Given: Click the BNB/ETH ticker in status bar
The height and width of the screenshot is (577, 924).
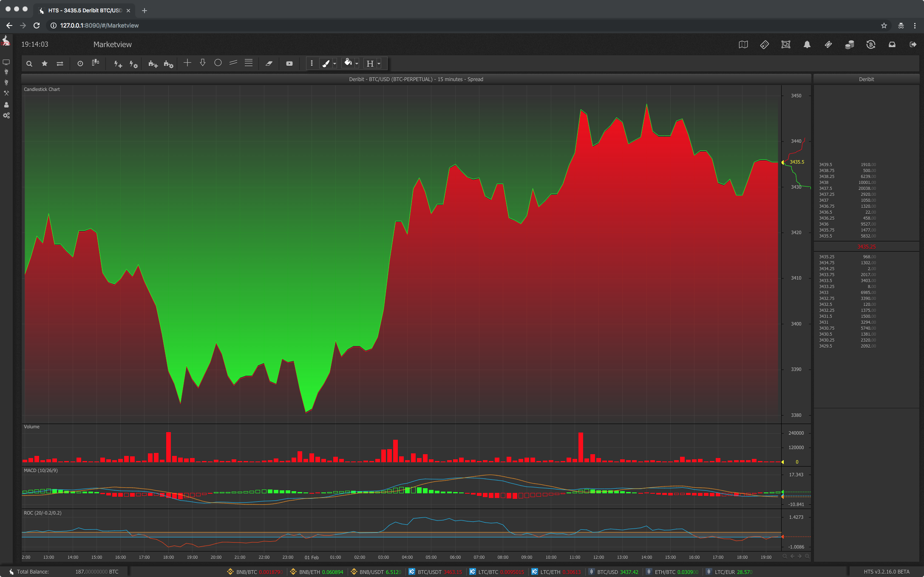Looking at the screenshot, I should (x=317, y=572).
